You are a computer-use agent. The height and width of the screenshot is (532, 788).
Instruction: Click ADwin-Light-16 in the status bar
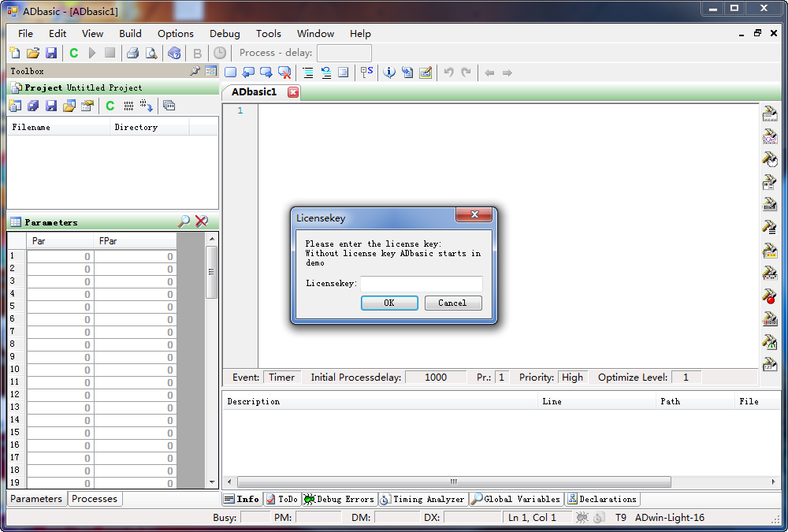[669, 517]
